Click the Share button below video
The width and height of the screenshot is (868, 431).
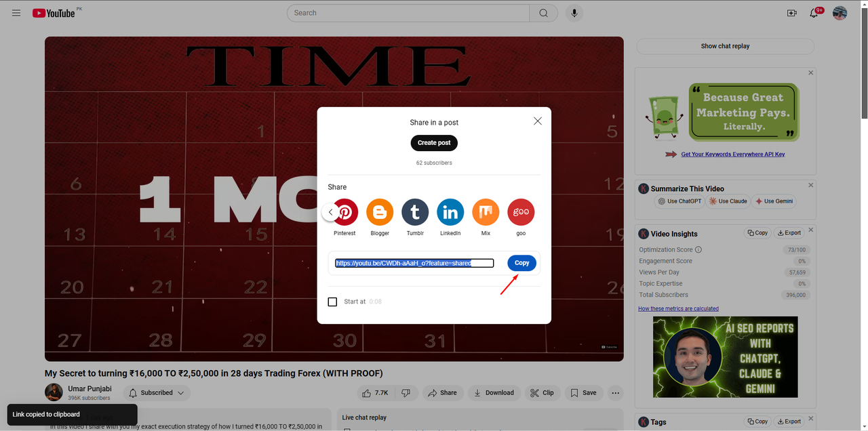point(442,393)
